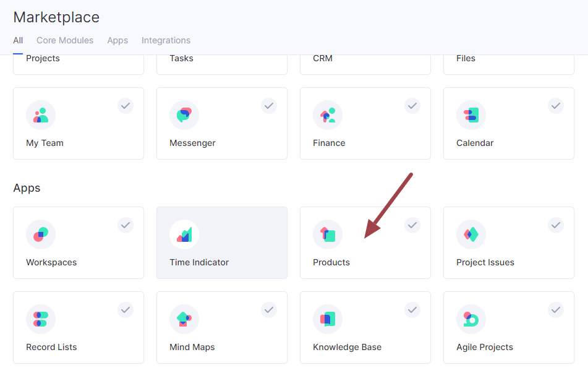Select the Messenger chat bubble icon

point(184,115)
